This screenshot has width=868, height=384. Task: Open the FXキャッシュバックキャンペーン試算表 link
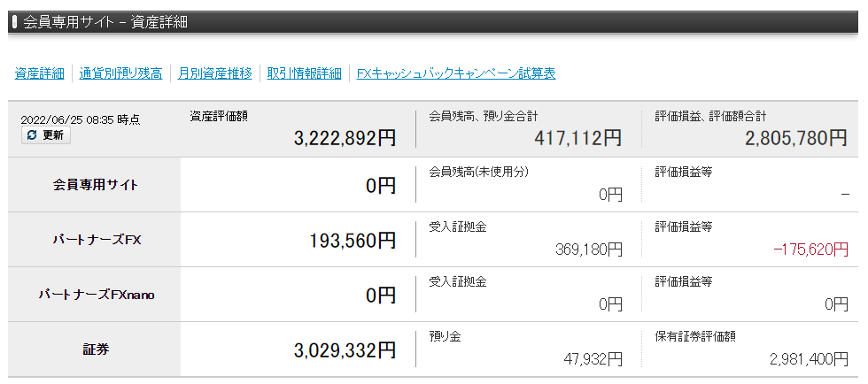(456, 73)
